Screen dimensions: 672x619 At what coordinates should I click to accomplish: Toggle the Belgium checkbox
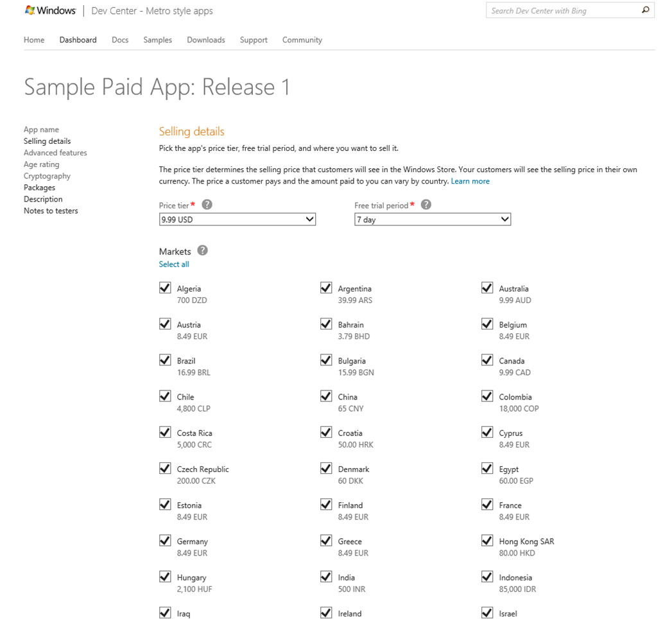(x=487, y=324)
